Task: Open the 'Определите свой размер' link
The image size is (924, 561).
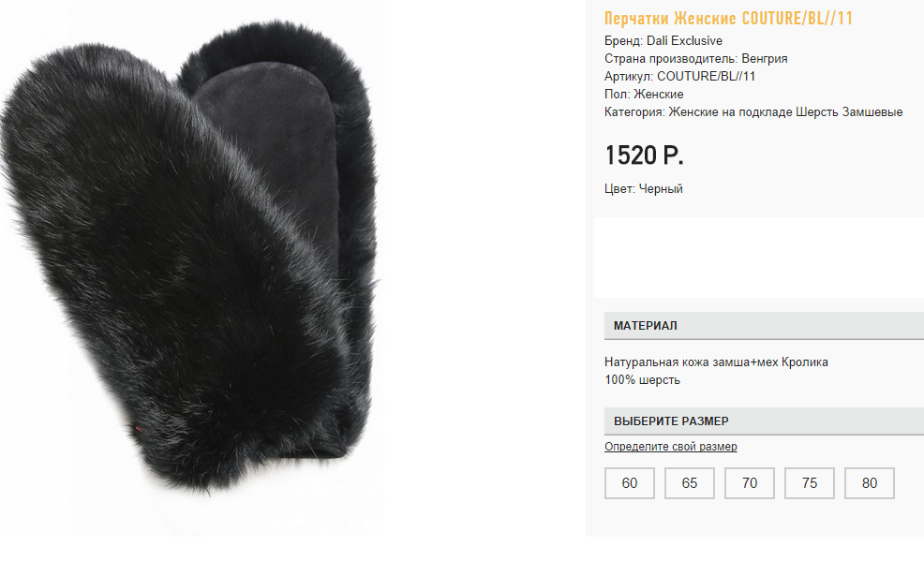Action: click(x=671, y=447)
